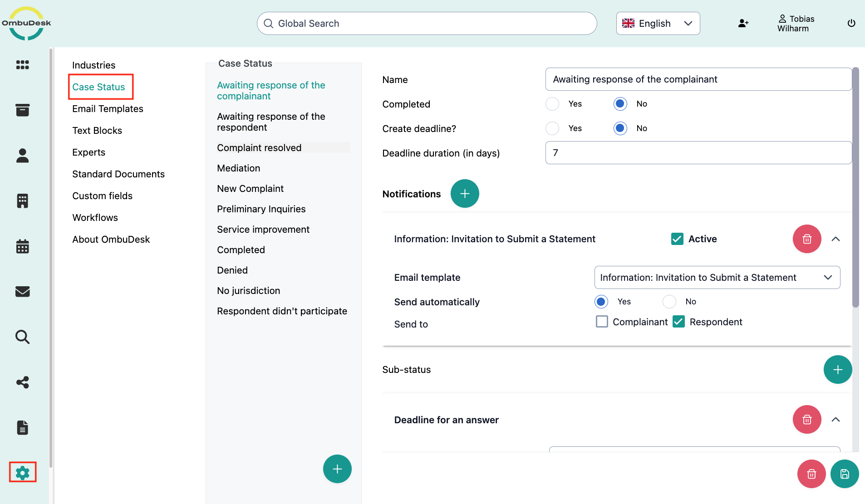This screenshot has height=504, width=865.
Task: Click the power logout icon
Action: [x=851, y=23]
